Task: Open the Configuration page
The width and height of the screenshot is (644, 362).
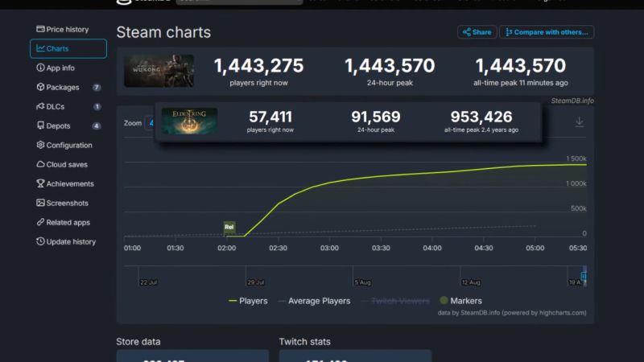Action: coord(64,145)
